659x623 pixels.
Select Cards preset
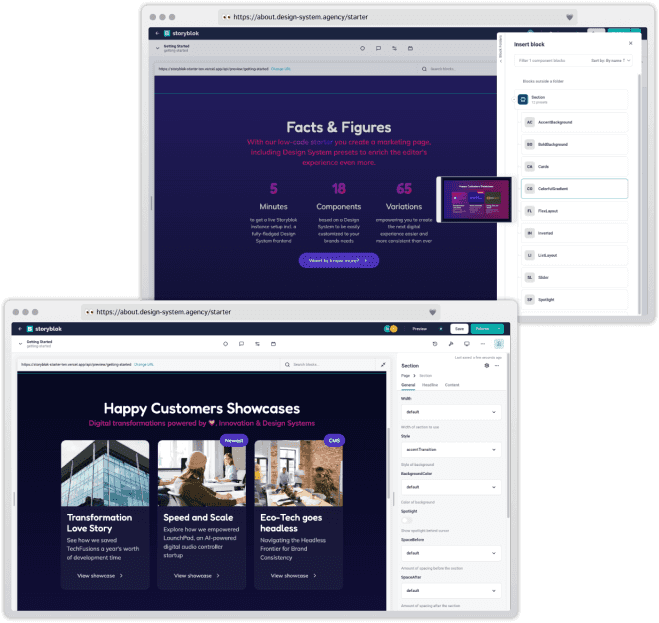click(x=575, y=166)
